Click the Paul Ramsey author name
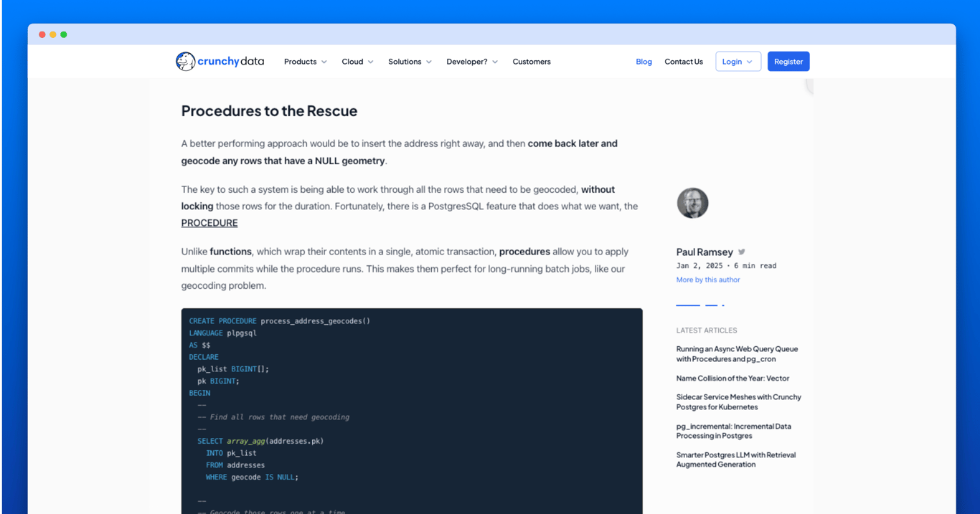This screenshot has width=980, height=514. click(705, 252)
